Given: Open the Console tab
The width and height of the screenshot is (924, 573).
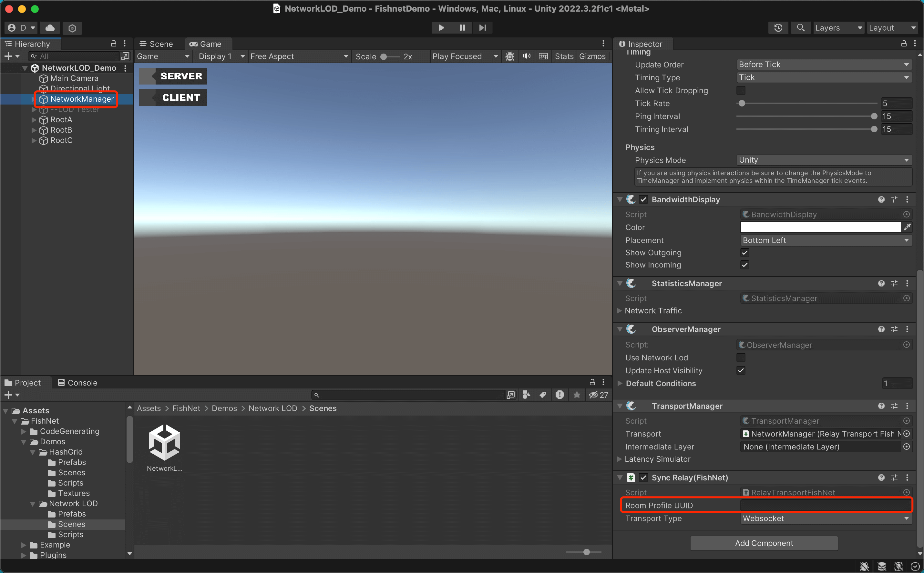Looking at the screenshot, I should tap(77, 383).
